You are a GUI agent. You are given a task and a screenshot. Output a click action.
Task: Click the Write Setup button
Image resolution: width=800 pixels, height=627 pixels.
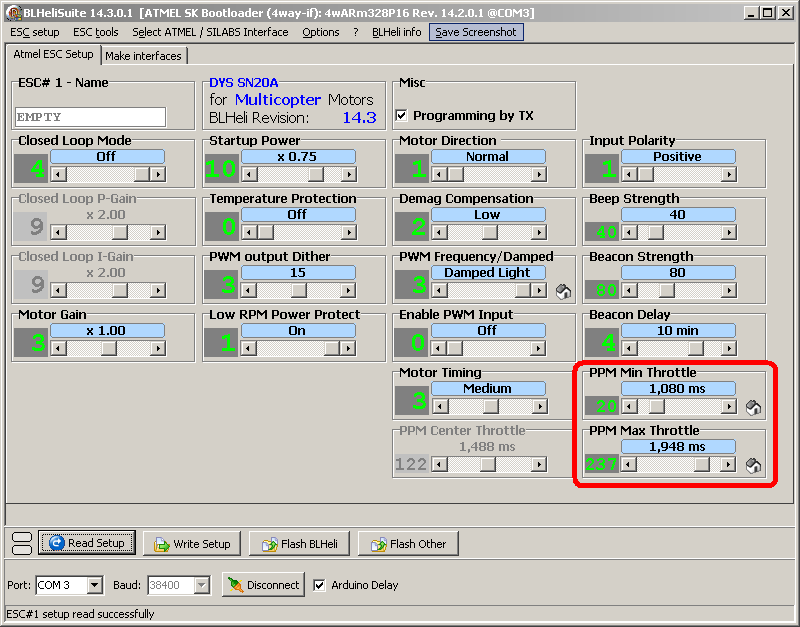tap(193, 544)
